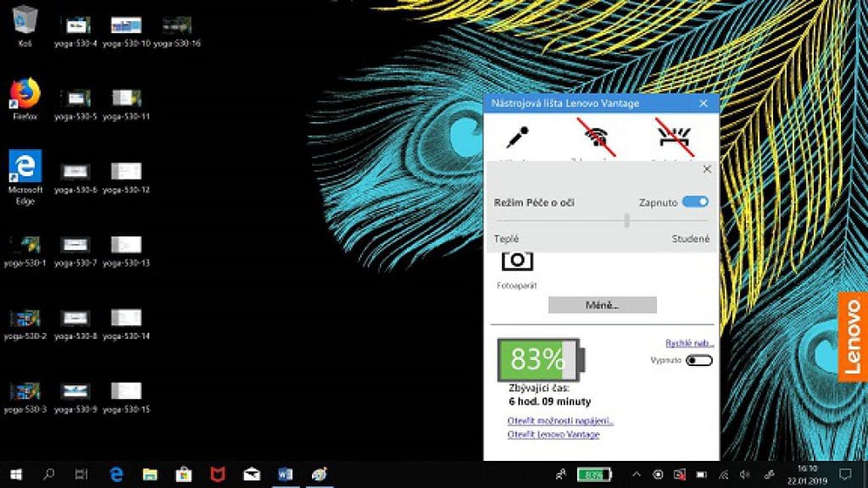Select the yoga-530-12 desktop file
This screenshot has width=868, height=488.
[x=125, y=178]
